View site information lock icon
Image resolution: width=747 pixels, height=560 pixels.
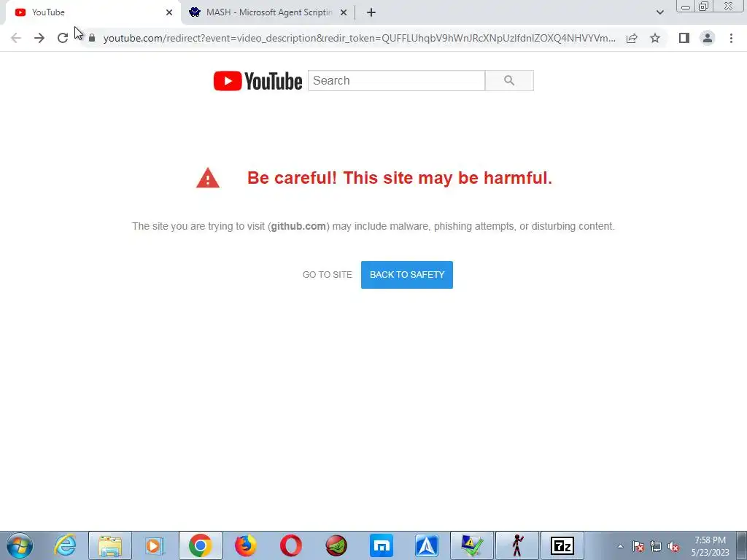tap(92, 38)
